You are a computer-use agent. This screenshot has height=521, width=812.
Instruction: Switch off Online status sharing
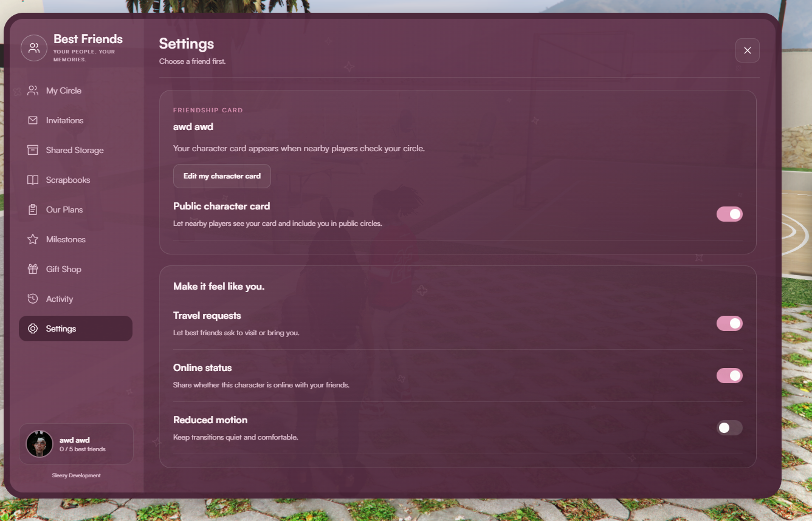click(729, 375)
